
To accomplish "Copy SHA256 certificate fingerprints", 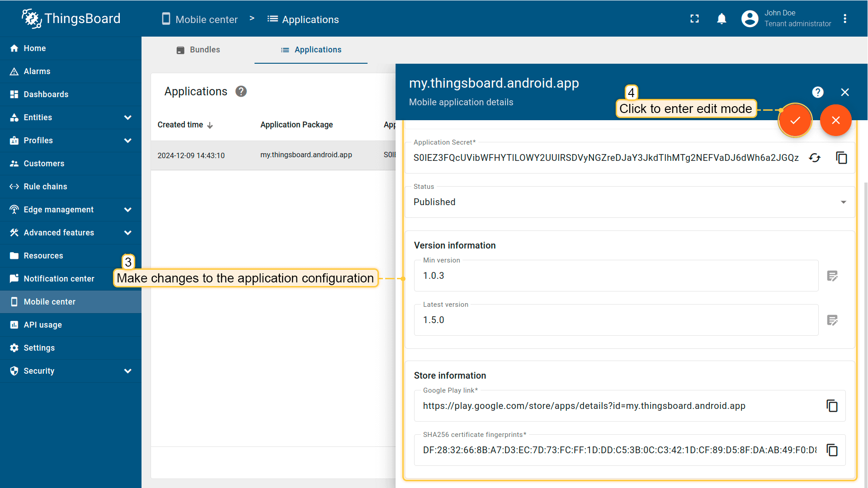I will pyautogui.click(x=832, y=450).
